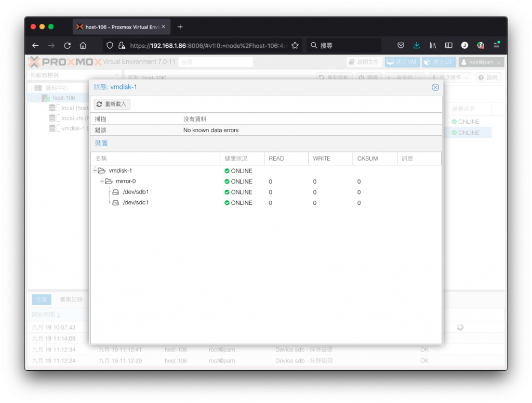Go to the browser home page

point(83,45)
